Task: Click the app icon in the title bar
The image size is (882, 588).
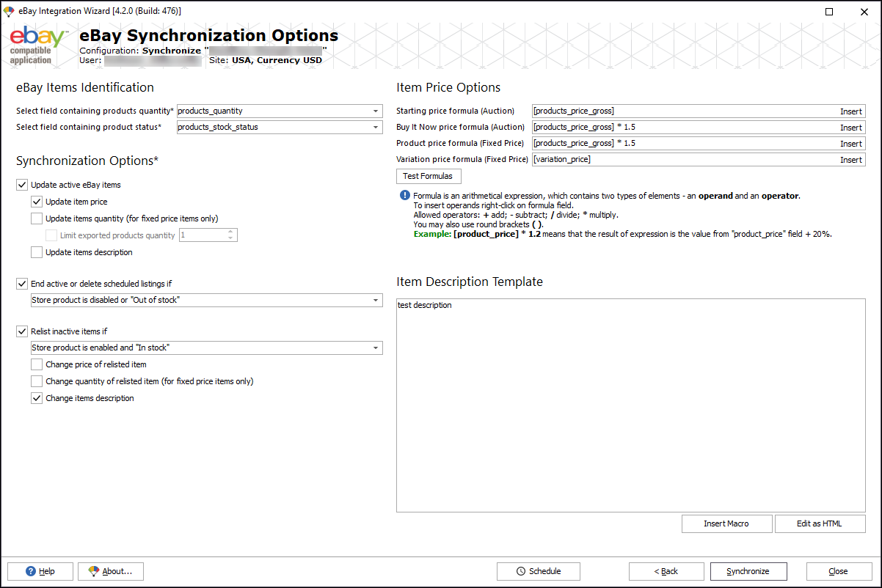Action: coord(9,11)
